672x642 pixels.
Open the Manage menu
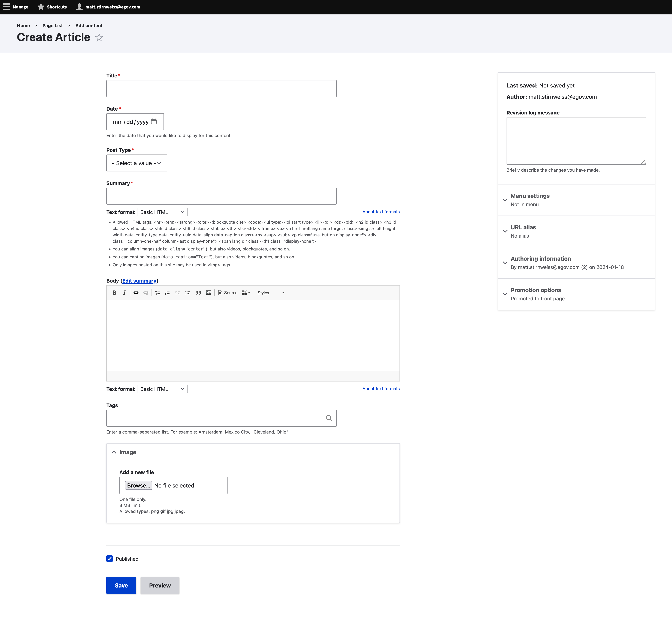pos(16,7)
